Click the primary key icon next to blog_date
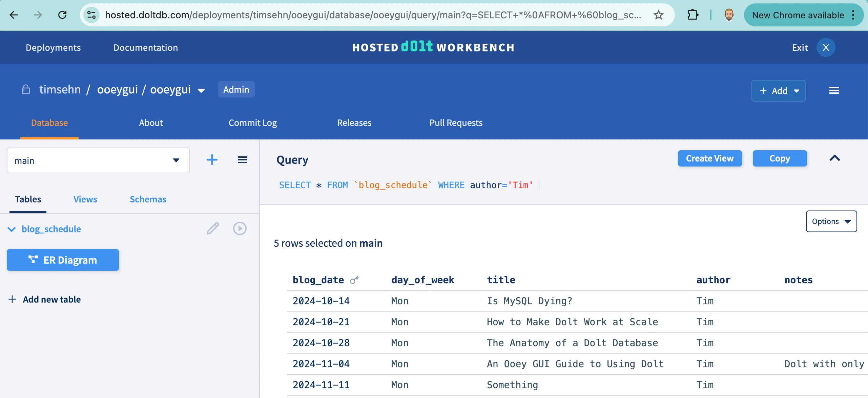 (354, 280)
